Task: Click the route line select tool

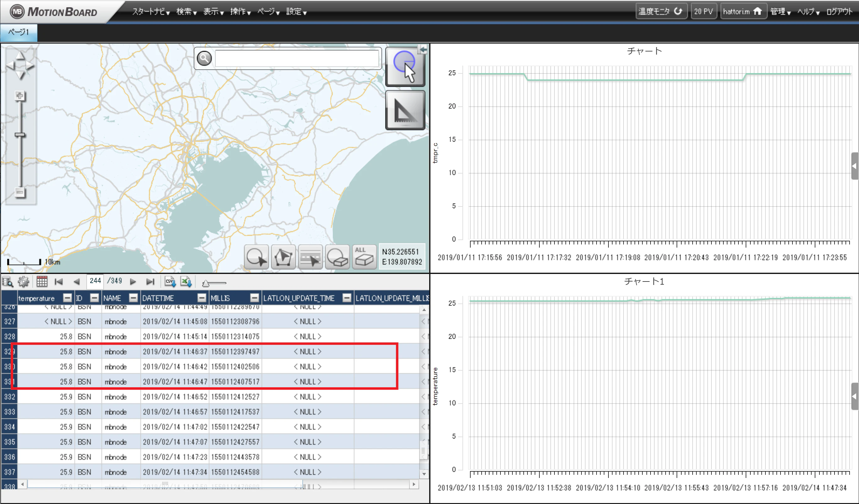Action: coord(310,257)
